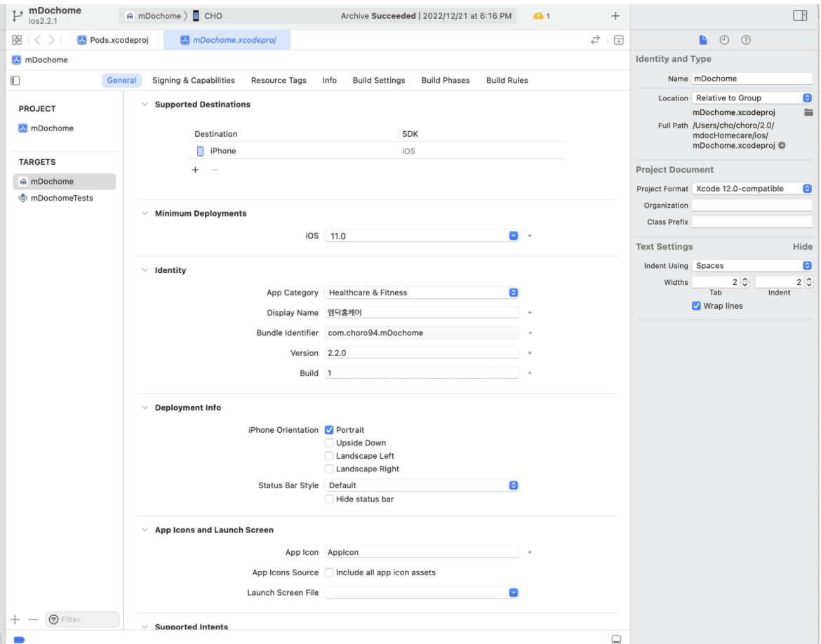
Task: Switch to Pods.xcodeproj editor tab
Action: click(x=113, y=40)
